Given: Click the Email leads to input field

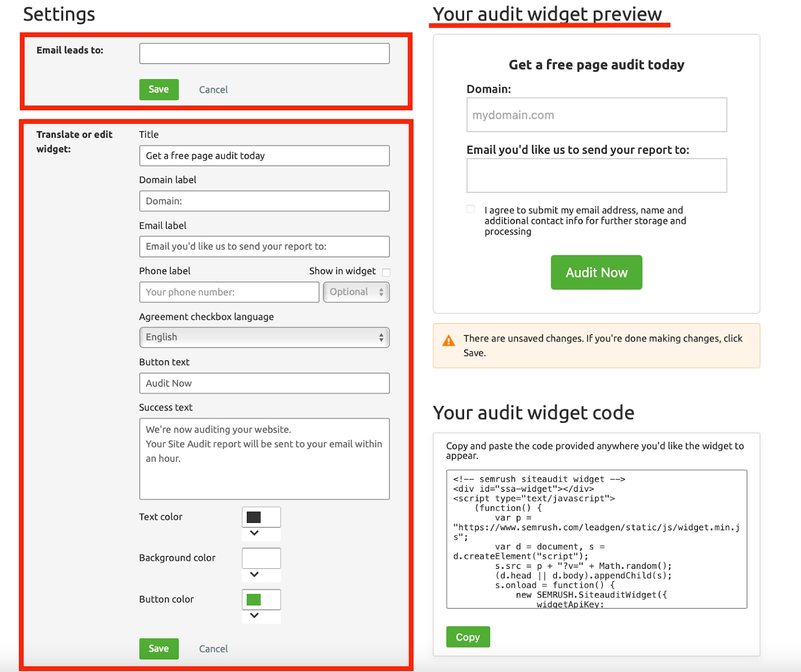Looking at the screenshot, I should click(x=264, y=54).
